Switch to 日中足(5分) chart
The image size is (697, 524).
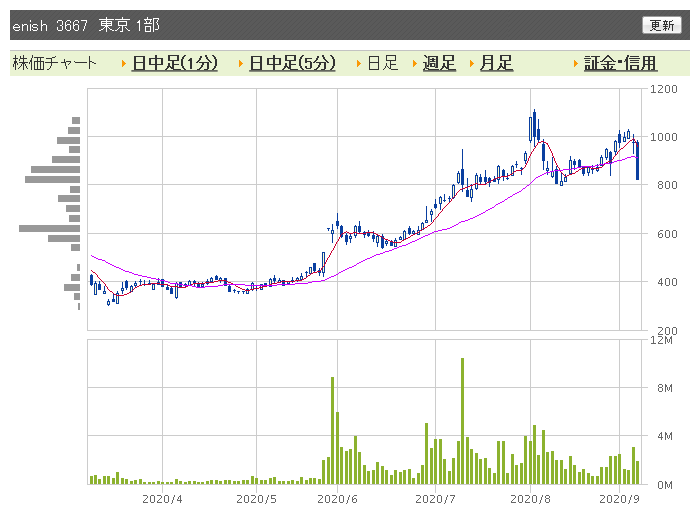tap(292, 63)
